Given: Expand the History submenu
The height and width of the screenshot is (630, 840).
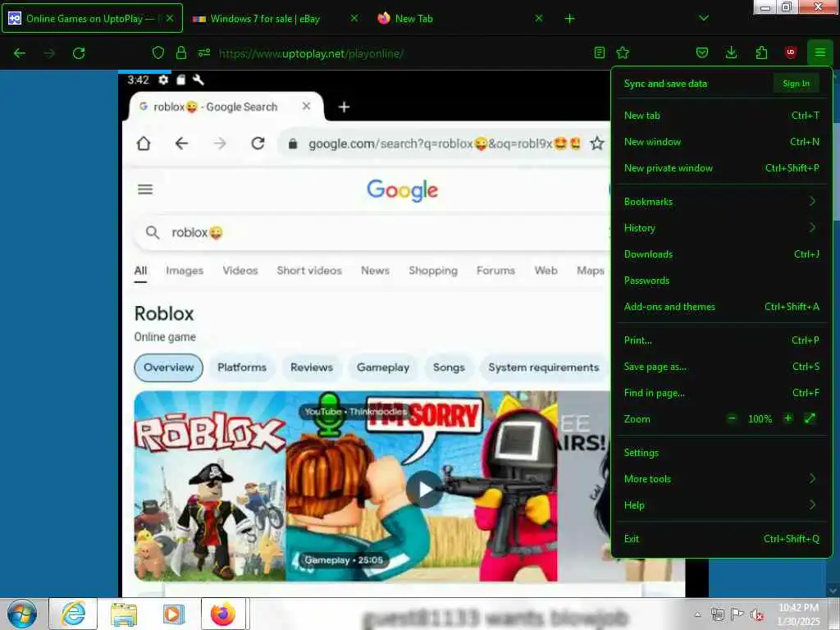Looking at the screenshot, I should (721, 228).
